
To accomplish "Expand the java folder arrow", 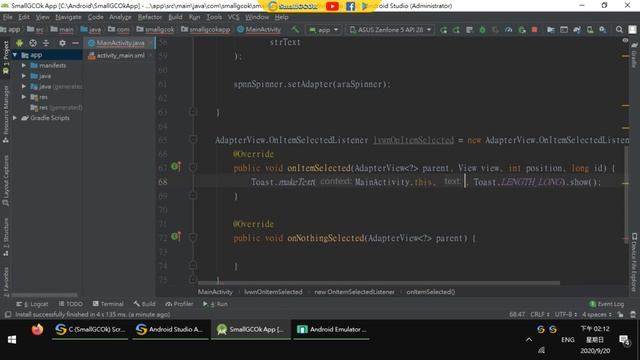I will [x=24, y=76].
